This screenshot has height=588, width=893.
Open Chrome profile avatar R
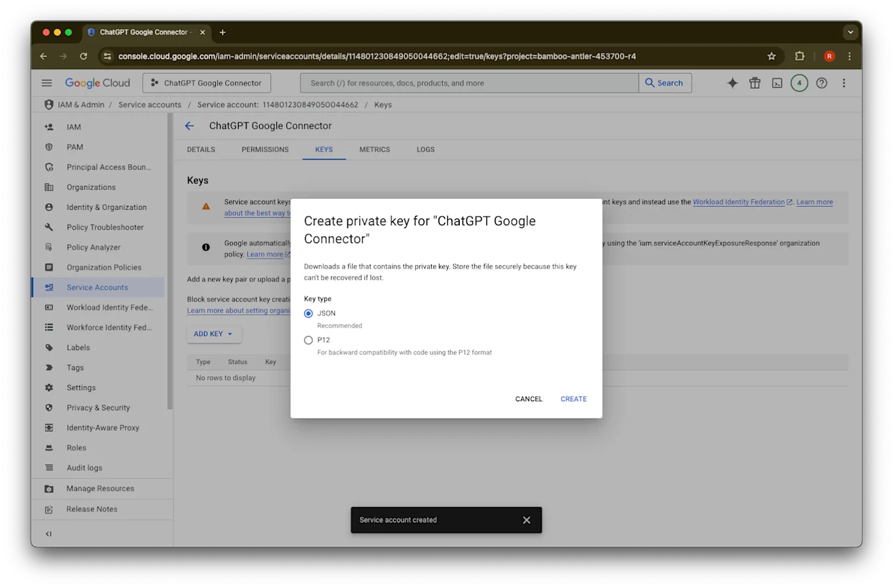click(x=829, y=56)
